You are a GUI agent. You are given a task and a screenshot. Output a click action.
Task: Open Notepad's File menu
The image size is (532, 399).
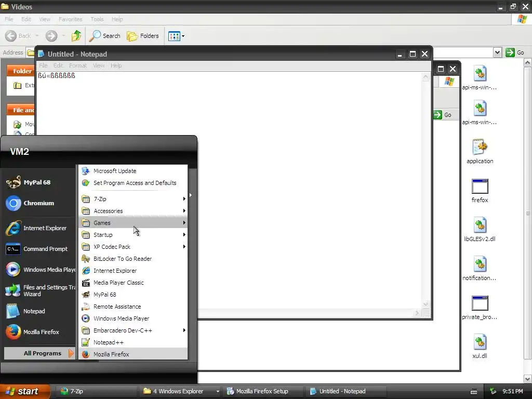pyautogui.click(x=43, y=65)
